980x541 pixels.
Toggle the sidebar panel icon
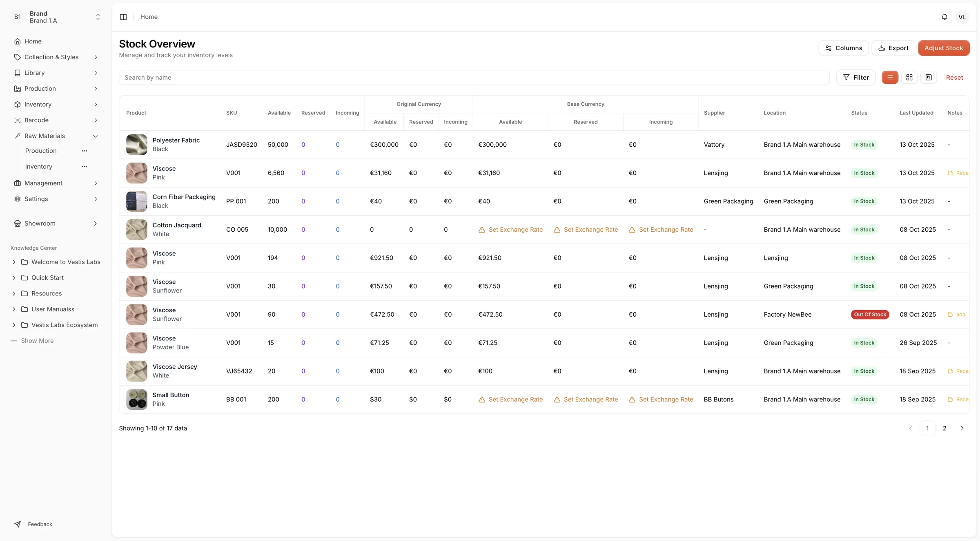coord(123,17)
